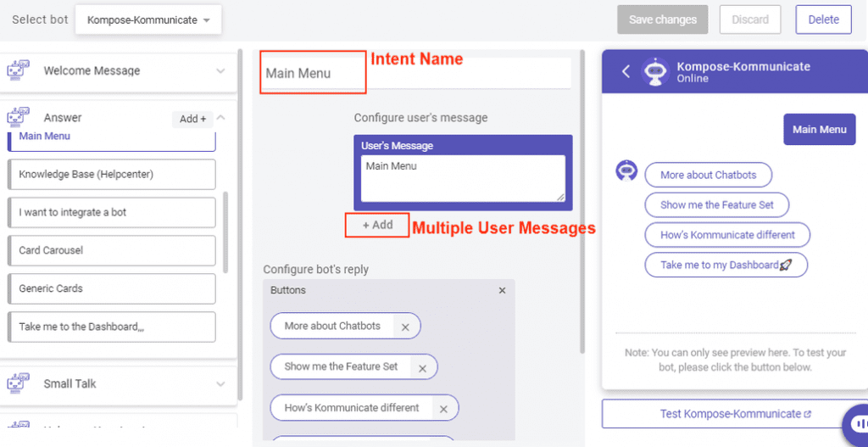
Task: Open the Select bot dropdown
Action: pos(148,20)
